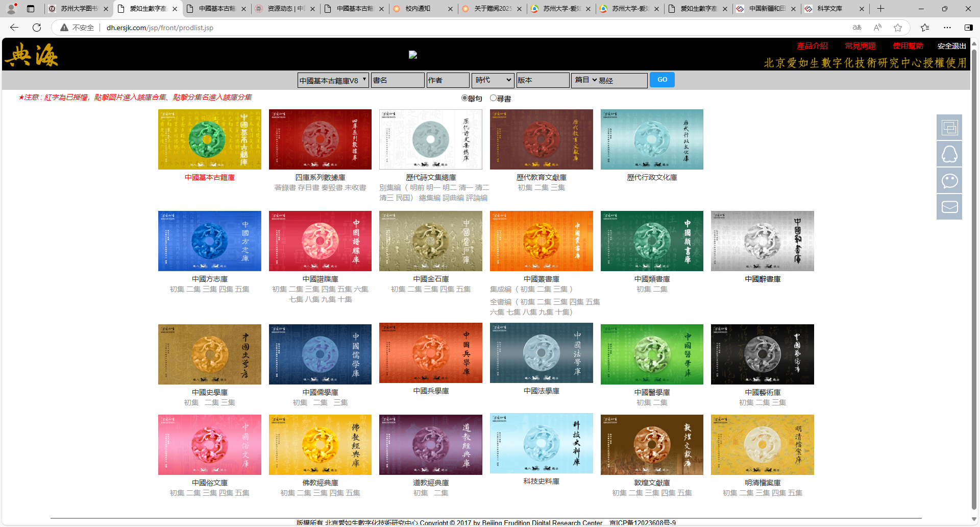The height and width of the screenshot is (527, 980).
Task: Go back using browser back arrow
Action: (14, 28)
